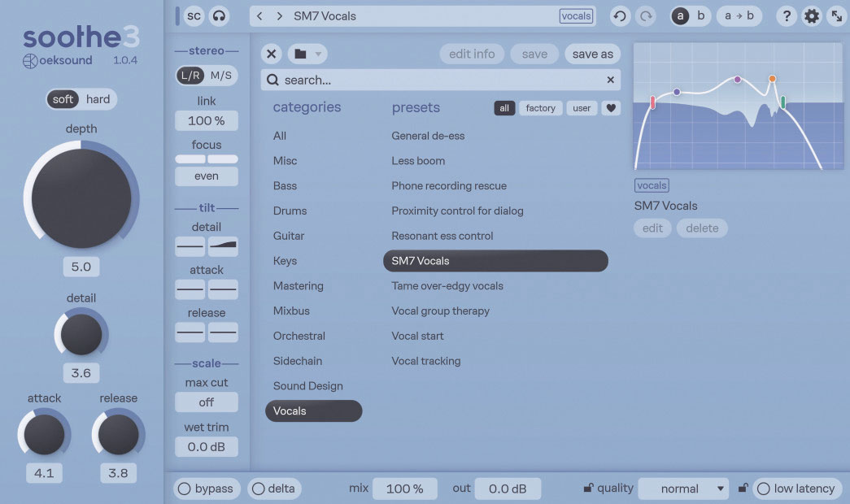The height and width of the screenshot is (504, 850).
Task: Select the green high-cut band handle
Action: click(782, 102)
